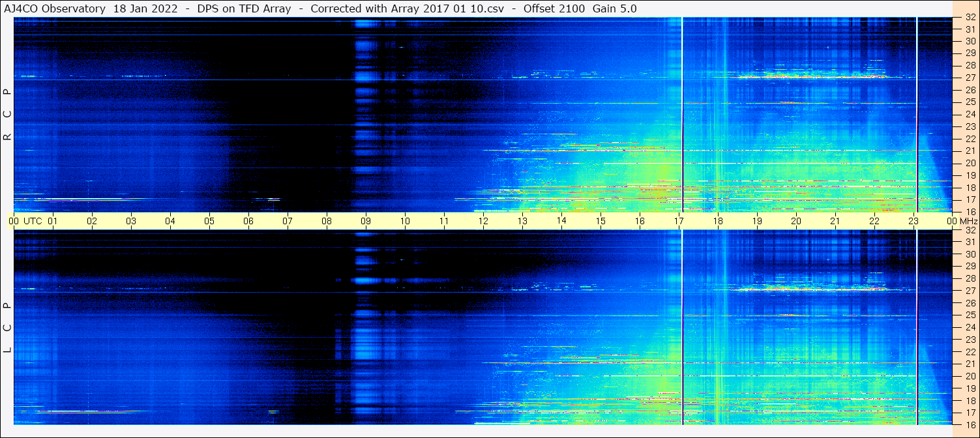The width and height of the screenshot is (980, 438).
Task: Click the 03 hour tick label
Action: (131, 221)
